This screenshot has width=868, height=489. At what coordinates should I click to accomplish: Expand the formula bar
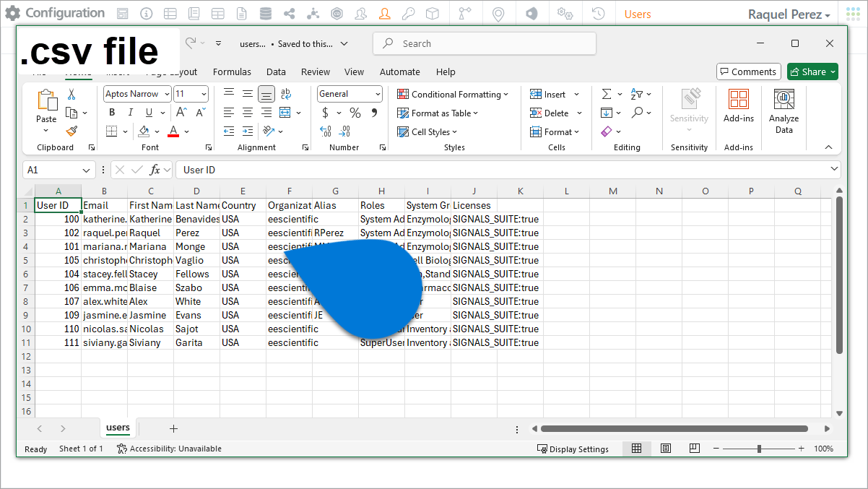(x=834, y=169)
